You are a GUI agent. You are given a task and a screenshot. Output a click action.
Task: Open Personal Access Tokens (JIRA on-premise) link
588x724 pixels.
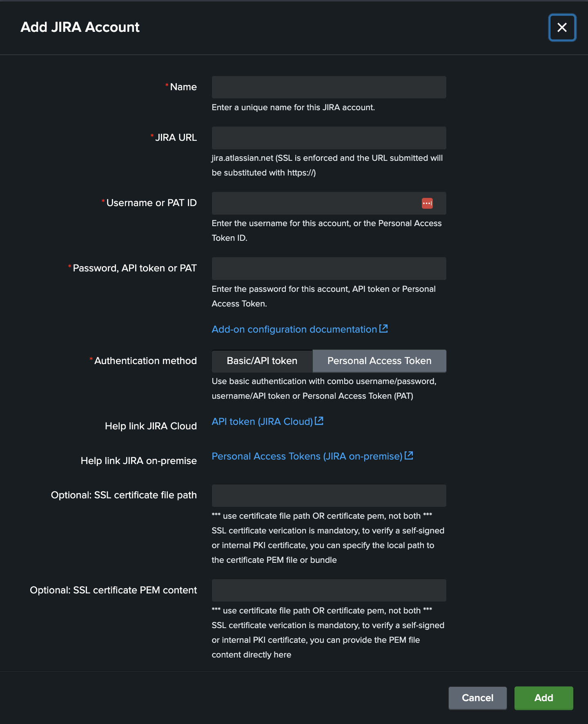click(307, 456)
